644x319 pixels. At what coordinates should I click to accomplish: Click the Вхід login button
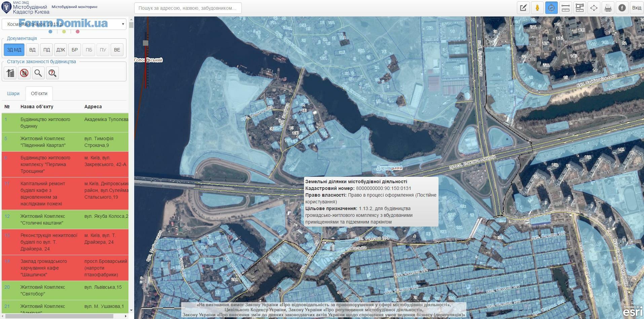coord(636,8)
